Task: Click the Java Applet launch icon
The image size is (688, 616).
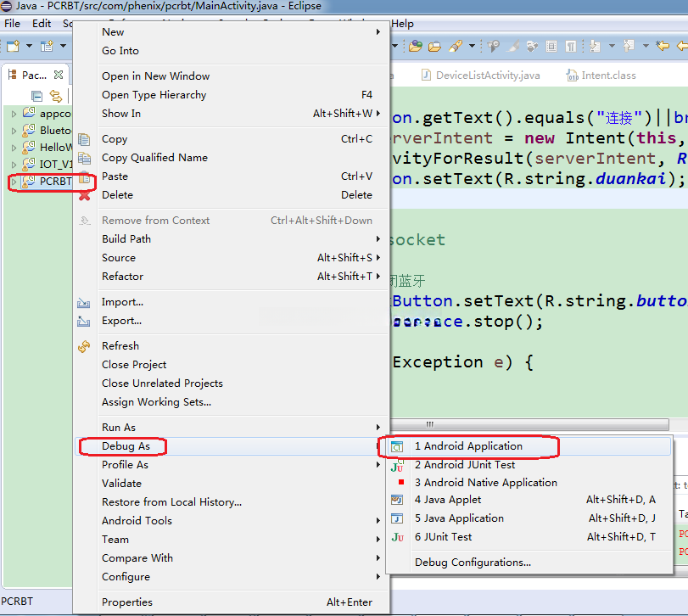Action: coord(397,501)
